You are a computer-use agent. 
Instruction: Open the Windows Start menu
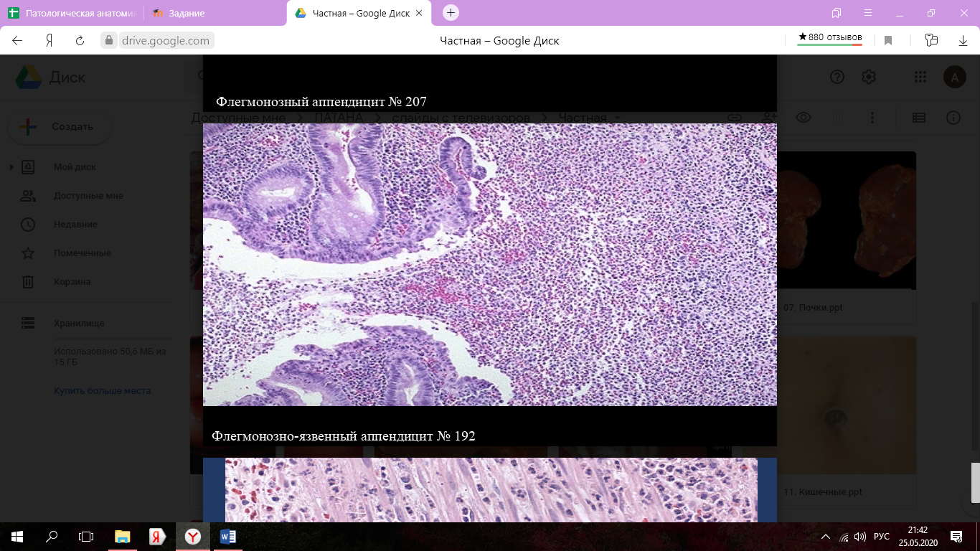(x=17, y=536)
